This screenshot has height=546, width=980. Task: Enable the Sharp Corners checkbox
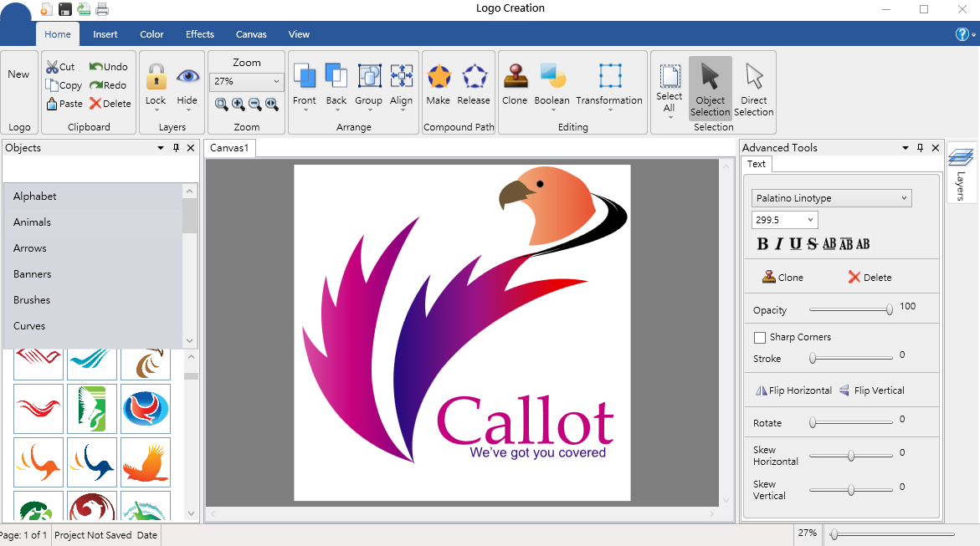[x=760, y=337]
